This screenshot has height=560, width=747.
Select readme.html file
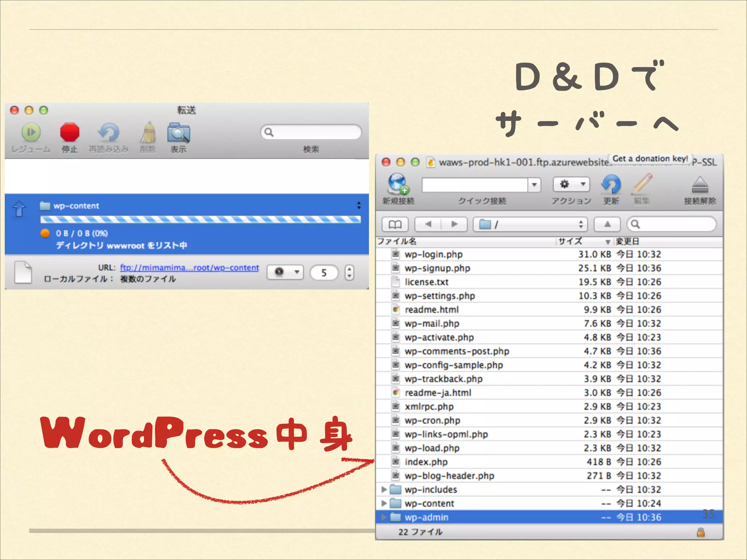point(549,310)
